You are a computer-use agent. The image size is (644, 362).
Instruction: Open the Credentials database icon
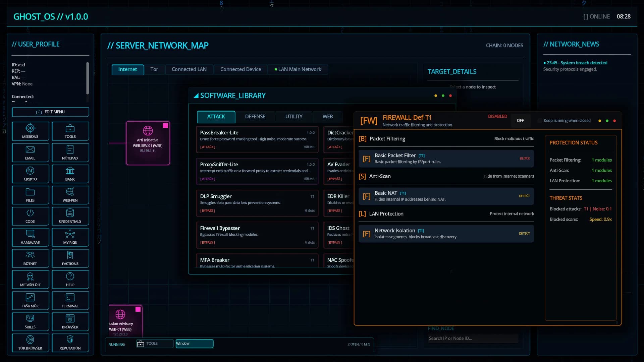[70, 216]
